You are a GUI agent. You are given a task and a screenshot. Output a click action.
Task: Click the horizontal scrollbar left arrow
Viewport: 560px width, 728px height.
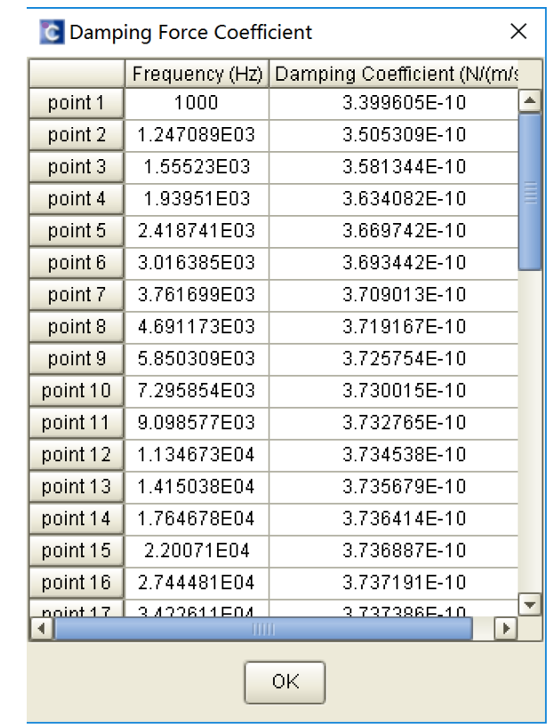pyautogui.click(x=41, y=628)
